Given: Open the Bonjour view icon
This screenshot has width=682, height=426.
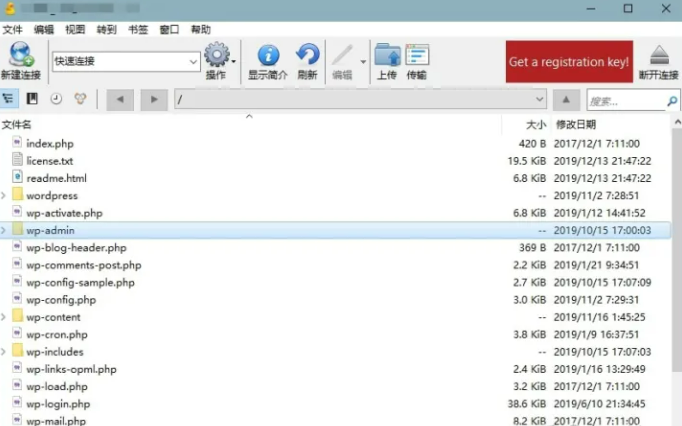Looking at the screenshot, I should [x=80, y=99].
